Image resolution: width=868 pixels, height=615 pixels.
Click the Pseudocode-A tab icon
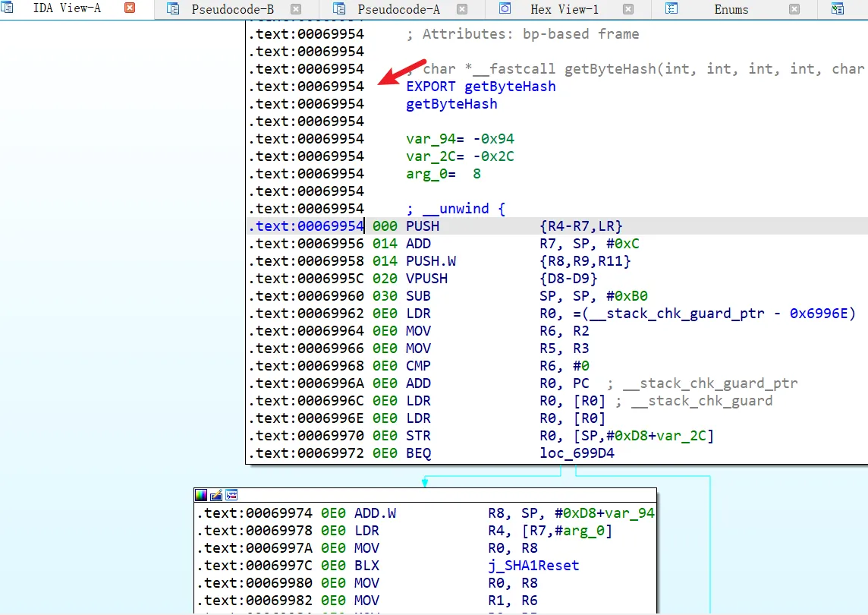tap(339, 9)
